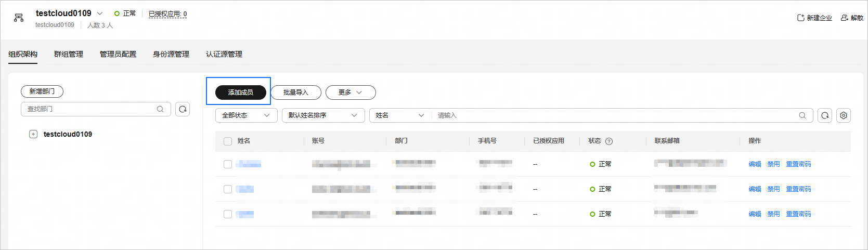Click 编辑 in the first member row
Screen dimensions: 868x250
click(x=755, y=164)
